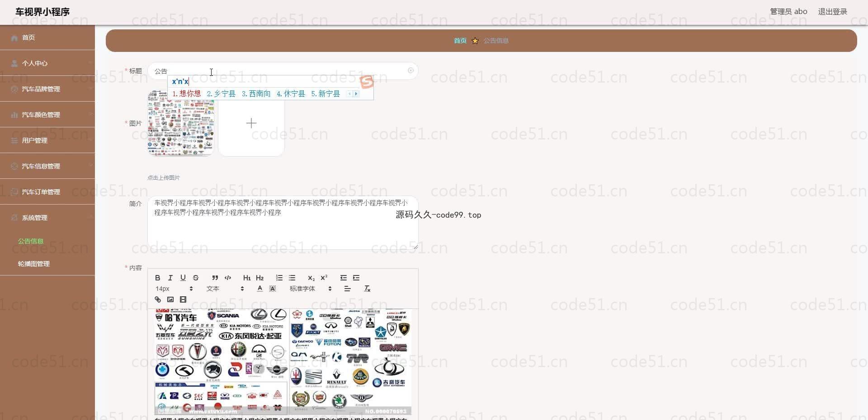The width and height of the screenshot is (868, 420).
Task: Expand 汽车信息管理 sidebar menu
Action: click(x=47, y=166)
